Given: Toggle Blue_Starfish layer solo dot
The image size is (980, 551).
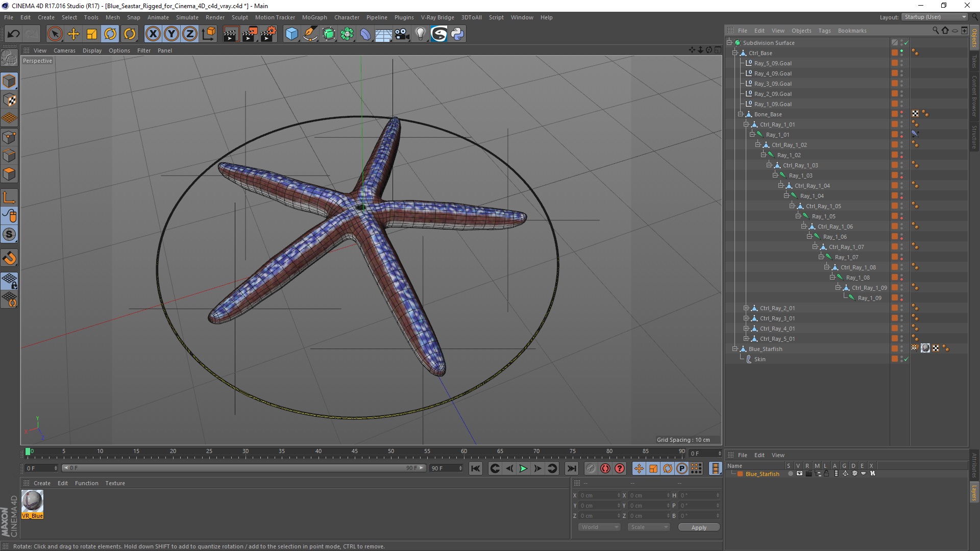Looking at the screenshot, I should pos(790,474).
